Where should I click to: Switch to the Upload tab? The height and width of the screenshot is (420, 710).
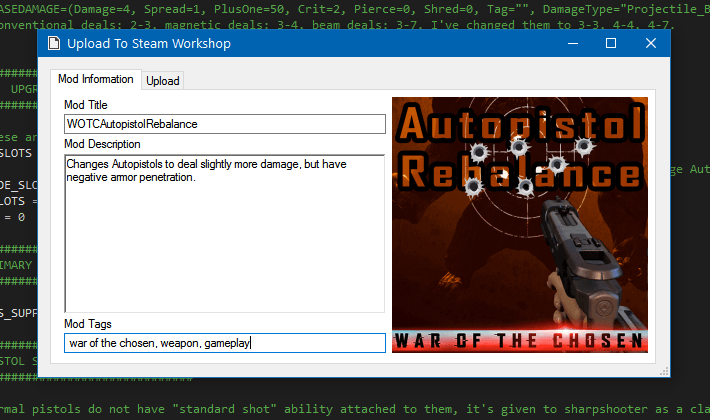(x=163, y=81)
